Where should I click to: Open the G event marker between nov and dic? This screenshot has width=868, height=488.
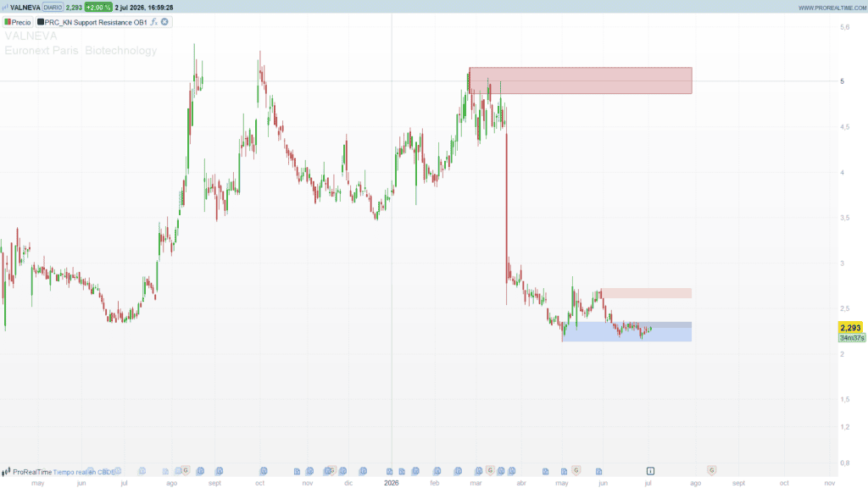(x=332, y=470)
